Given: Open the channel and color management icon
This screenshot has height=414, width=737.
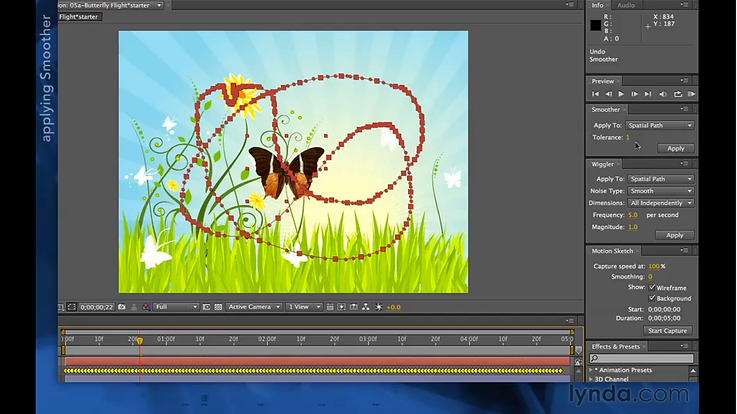Looking at the screenshot, I should 146,307.
